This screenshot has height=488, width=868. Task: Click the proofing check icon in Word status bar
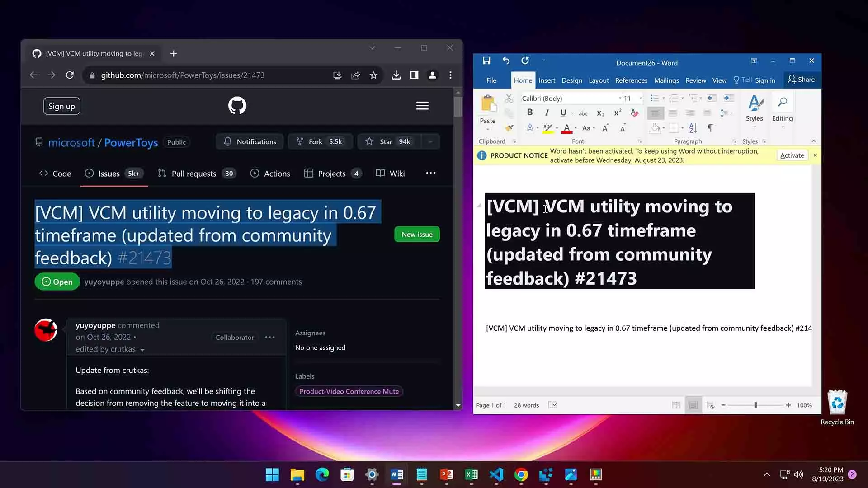pyautogui.click(x=552, y=405)
